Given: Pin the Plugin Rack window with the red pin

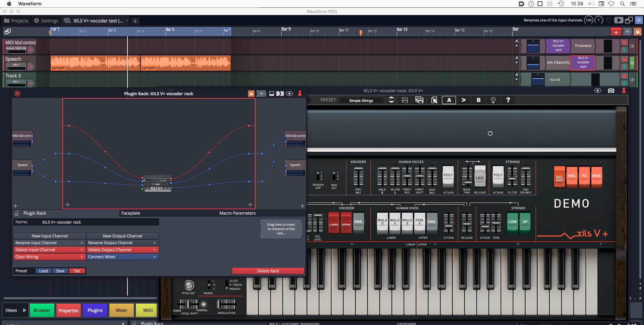Looking at the screenshot, I should 300,94.
